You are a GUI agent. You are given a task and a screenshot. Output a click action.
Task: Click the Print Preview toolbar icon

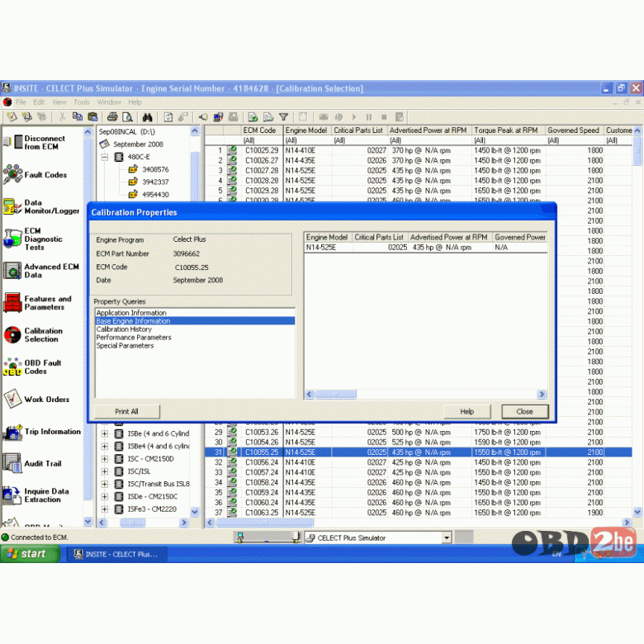tap(127, 117)
